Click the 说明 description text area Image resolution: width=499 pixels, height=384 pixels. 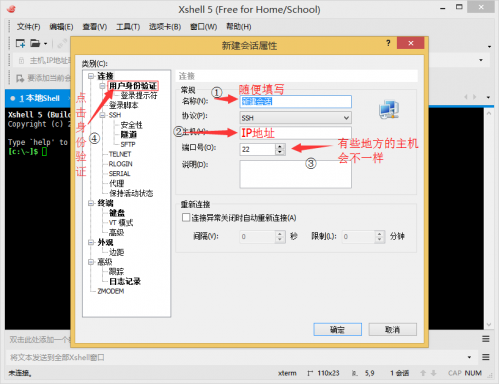295,174
